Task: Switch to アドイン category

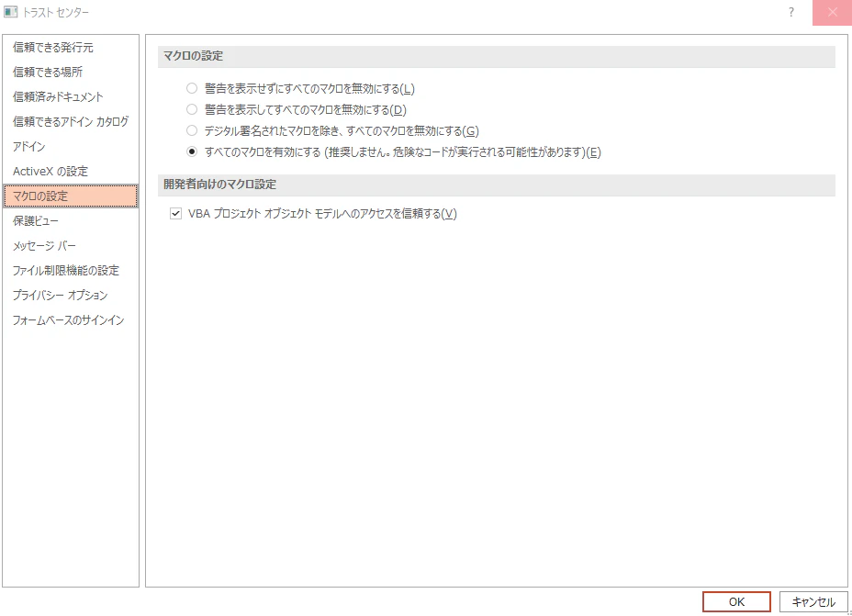Action: [x=71, y=146]
